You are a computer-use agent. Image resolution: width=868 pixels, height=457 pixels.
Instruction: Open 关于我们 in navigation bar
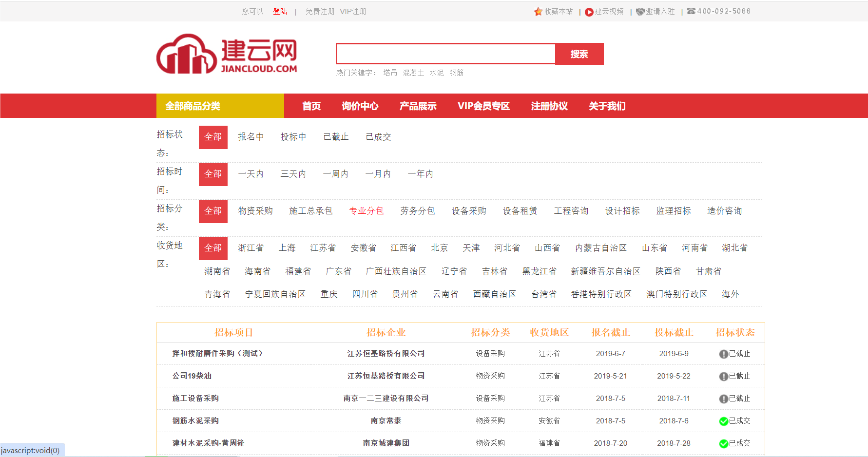point(607,106)
